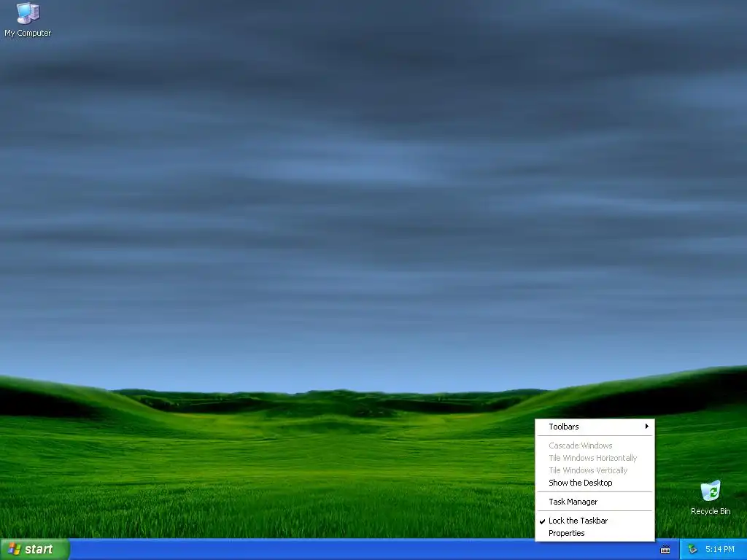The image size is (747, 560).
Task: Click the system tray network icon
Action: point(693,550)
